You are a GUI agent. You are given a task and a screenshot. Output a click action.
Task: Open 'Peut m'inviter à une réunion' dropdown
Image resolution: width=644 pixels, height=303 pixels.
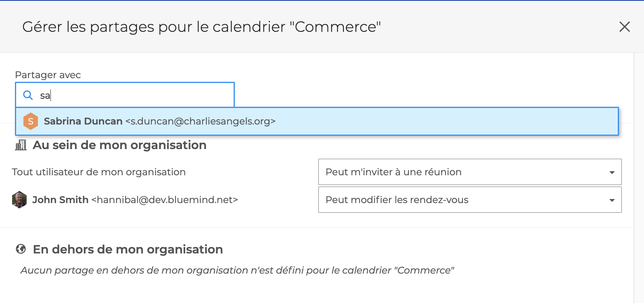pyautogui.click(x=470, y=172)
